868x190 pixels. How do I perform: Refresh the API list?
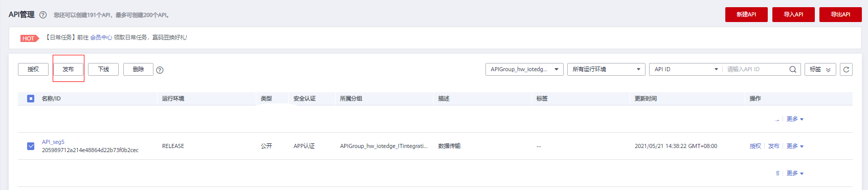pos(846,69)
